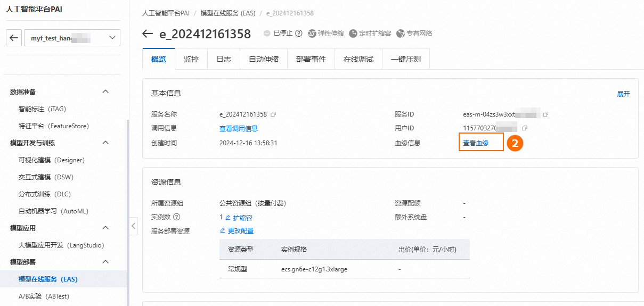Click the back arrow beside workspace selector
This screenshot has width=644, height=306.
[14, 38]
